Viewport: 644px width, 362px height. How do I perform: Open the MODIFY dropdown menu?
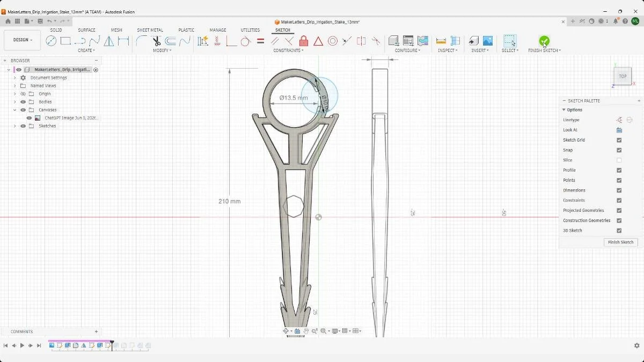pos(162,50)
